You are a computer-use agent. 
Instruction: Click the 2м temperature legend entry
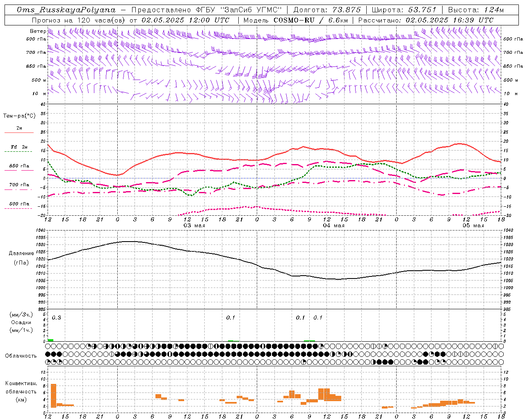[x=19, y=128]
